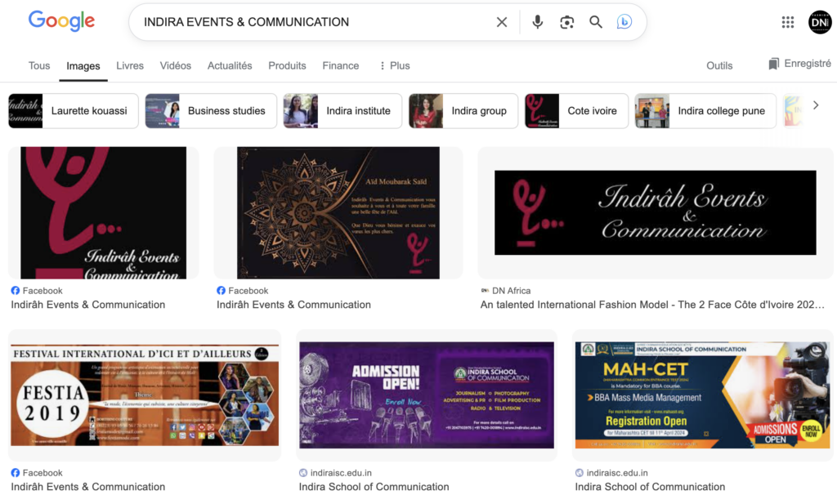Switch to the Tous tab
The height and width of the screenshot is (504, 837).
[x=39, y=65]
